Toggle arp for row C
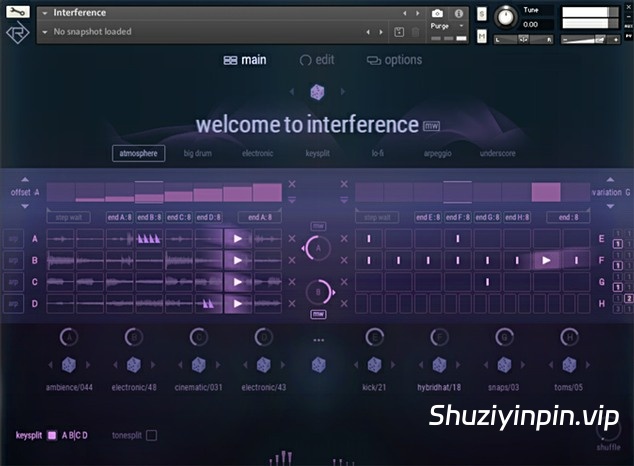 (x=13, y=282)
